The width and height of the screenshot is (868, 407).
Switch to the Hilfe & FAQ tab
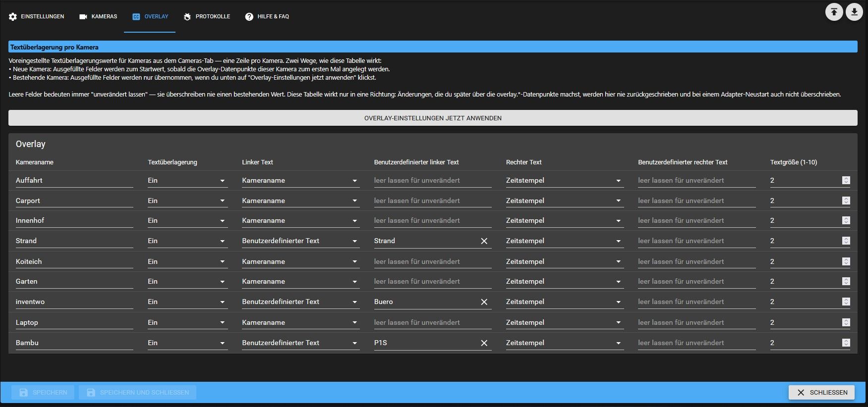point(267,17)
